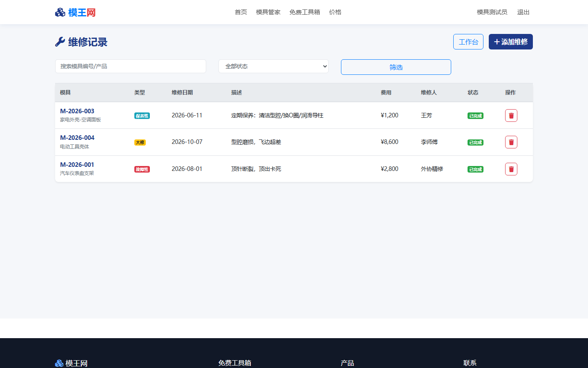The width and height of the screenshot is (588, 368).
Task: Click 已完成 status in 李师傅 row
Action: pyautogui.click(x=475, y=142)
